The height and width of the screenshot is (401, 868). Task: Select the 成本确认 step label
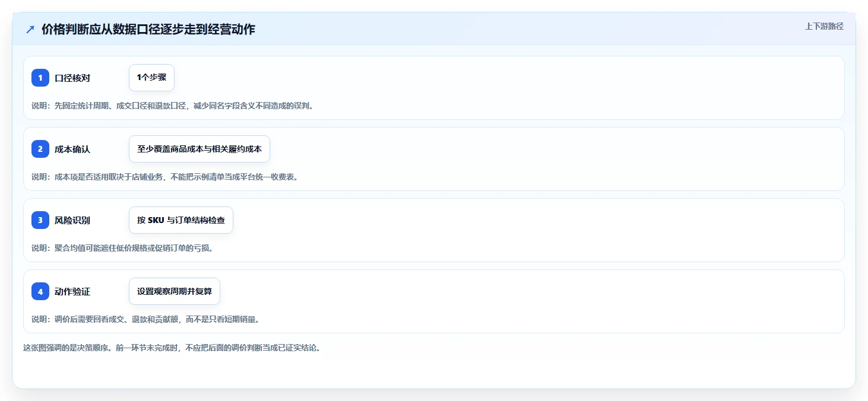tap(72, 149)
